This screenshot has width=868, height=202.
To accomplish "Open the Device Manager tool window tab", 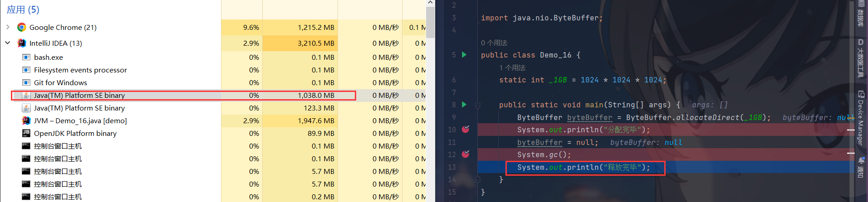I will click(861, 118).
